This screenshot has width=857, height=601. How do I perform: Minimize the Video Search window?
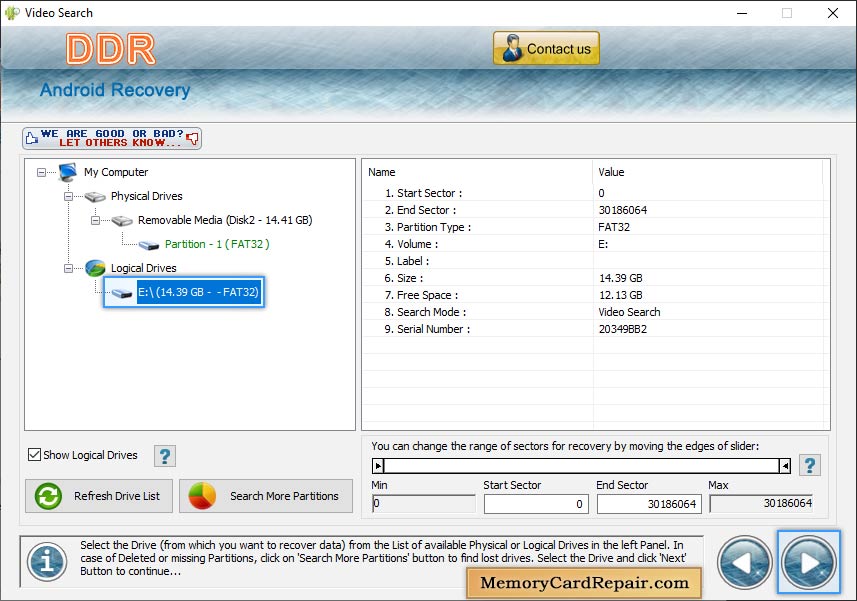click(742, 13)
